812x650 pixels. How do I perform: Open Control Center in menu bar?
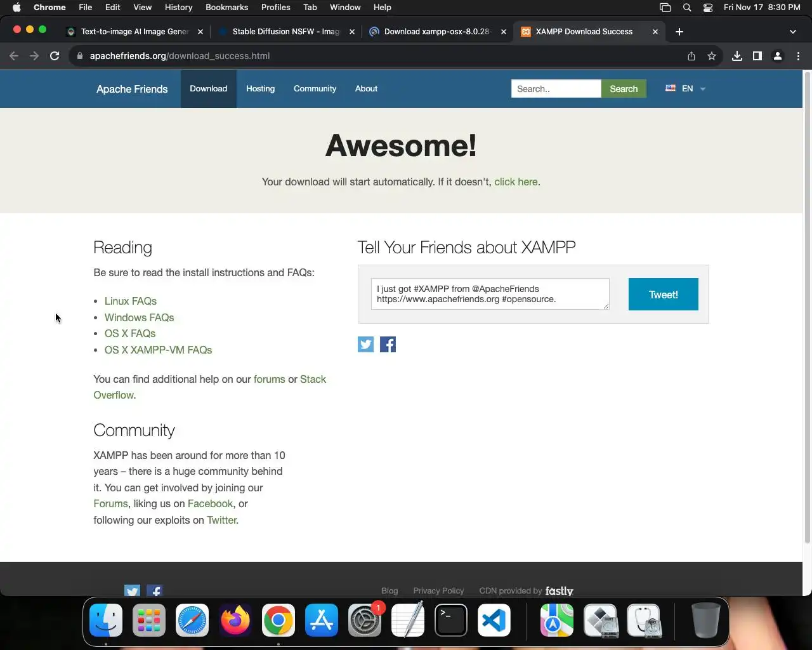708,8
